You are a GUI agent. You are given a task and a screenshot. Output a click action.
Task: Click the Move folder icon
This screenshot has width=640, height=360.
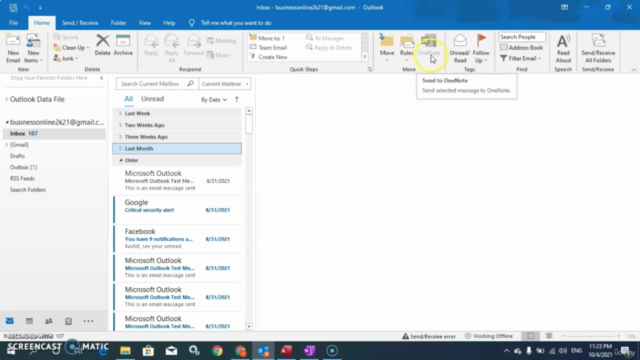386,41
